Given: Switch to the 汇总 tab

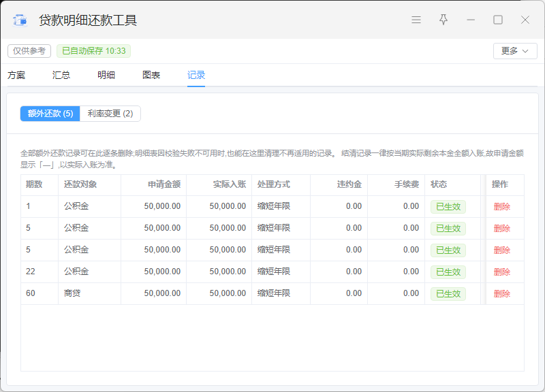Looking at the screenshot, I should pyautogui.click(x=61, y=75).
